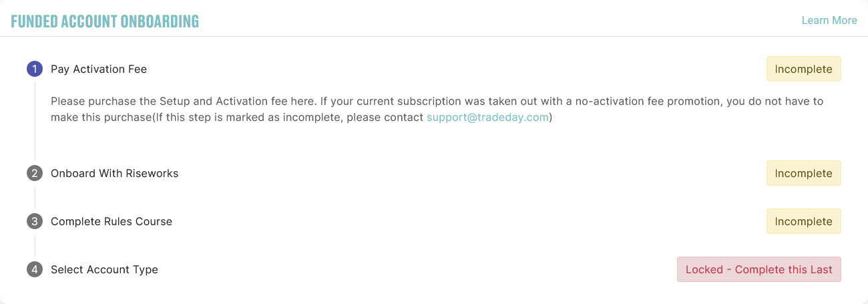Screen dimensions: 868x304
Task: Click connector line between steps 3 and 4
Action: (35, 245)
